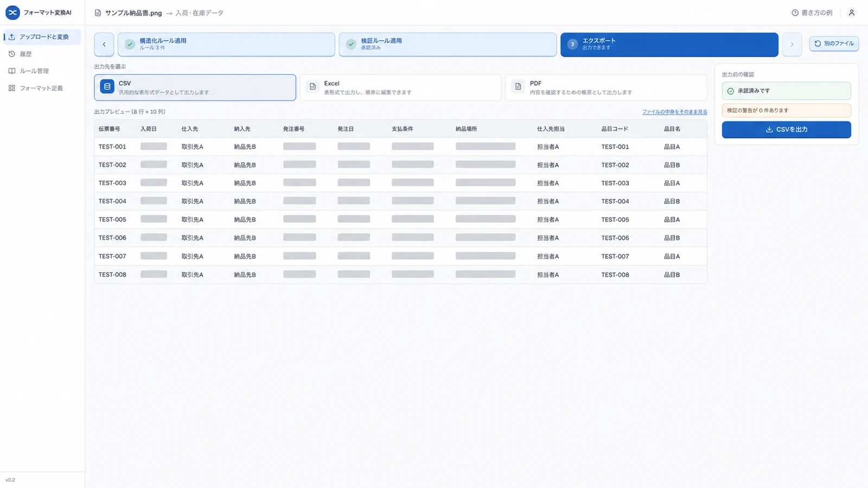Click 伝票番号 cell TEST-004
868x488 pixels.
(x=112, y=201)
